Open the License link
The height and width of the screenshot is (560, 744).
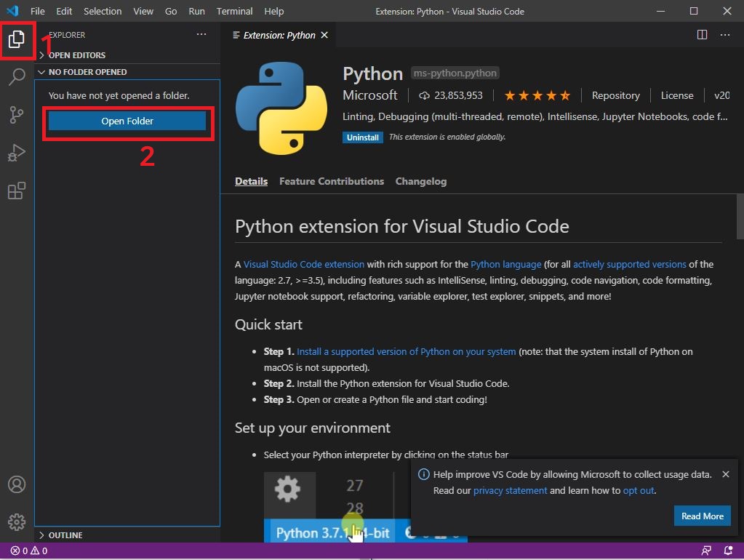(x=677, y=96)
